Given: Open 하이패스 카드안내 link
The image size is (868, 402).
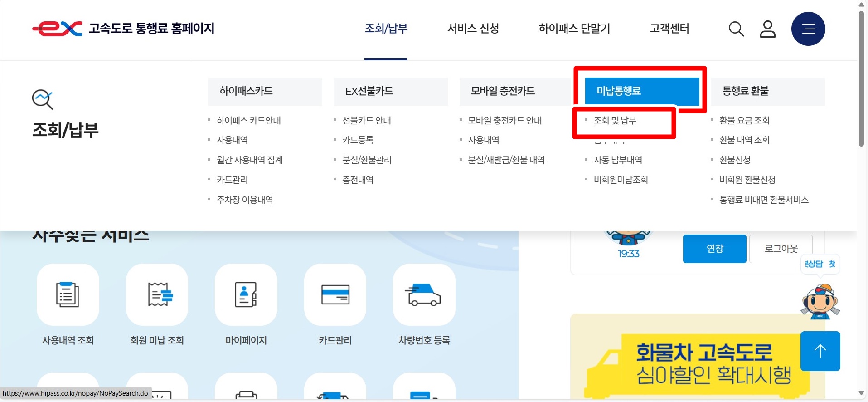Looking at the screenshot, I should point(249,120).
